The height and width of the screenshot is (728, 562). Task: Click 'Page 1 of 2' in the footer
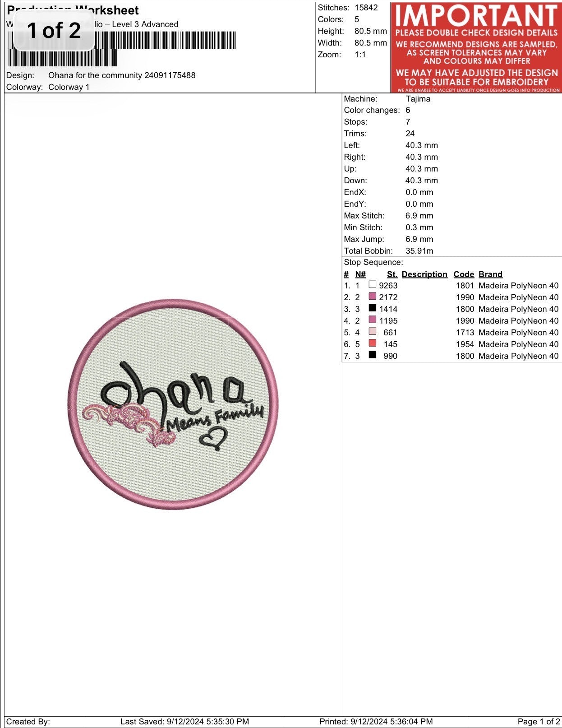(538, 722)
